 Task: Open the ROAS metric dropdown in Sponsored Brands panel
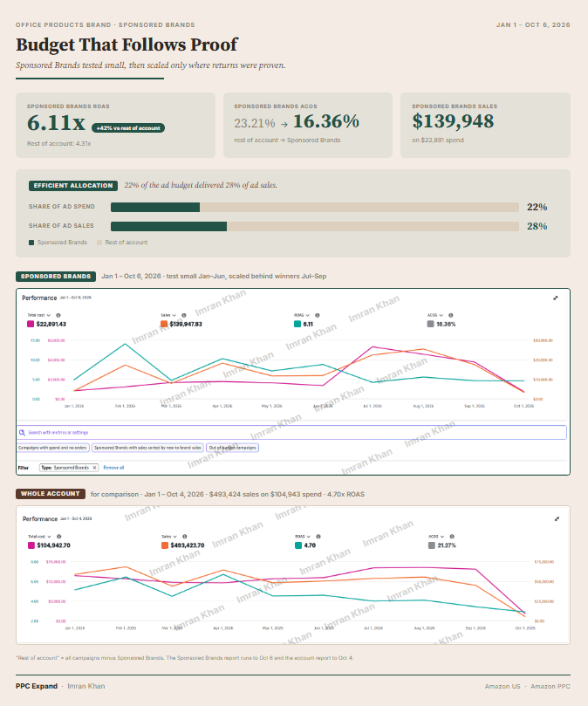[x=302, y=315]
